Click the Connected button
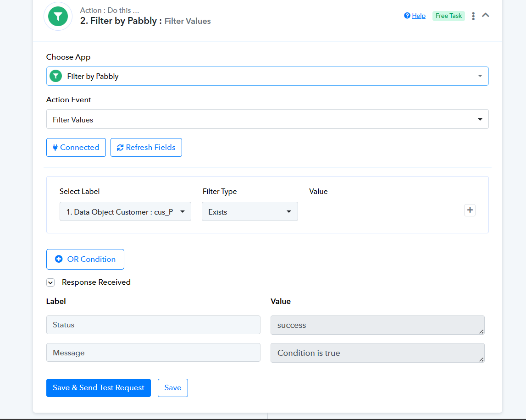Screen dimensions: 526x420 [76, 147]
